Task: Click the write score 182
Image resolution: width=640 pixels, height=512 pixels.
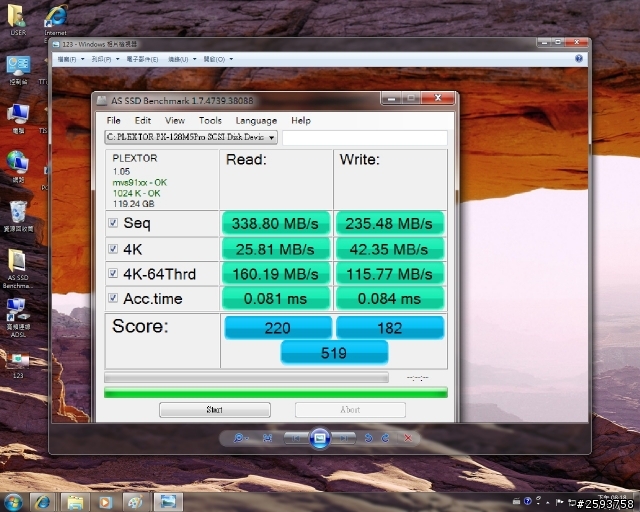Action: (390, 328)
